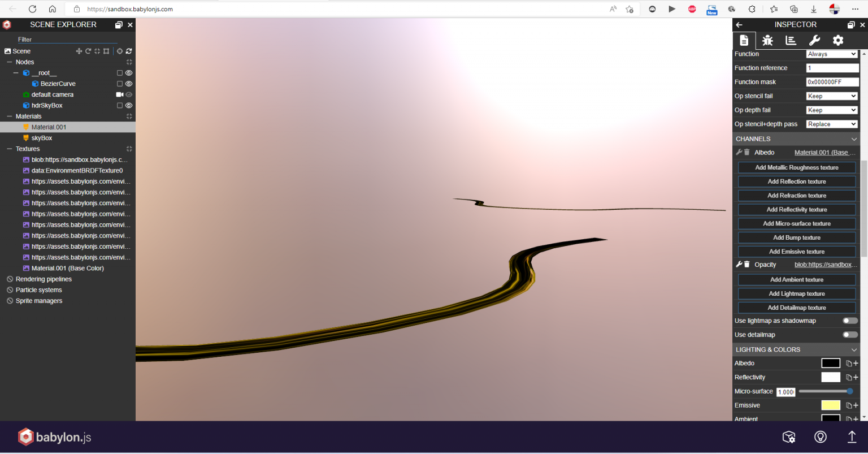Click the refresh icon in Scene Explorer

click(129, 51)
